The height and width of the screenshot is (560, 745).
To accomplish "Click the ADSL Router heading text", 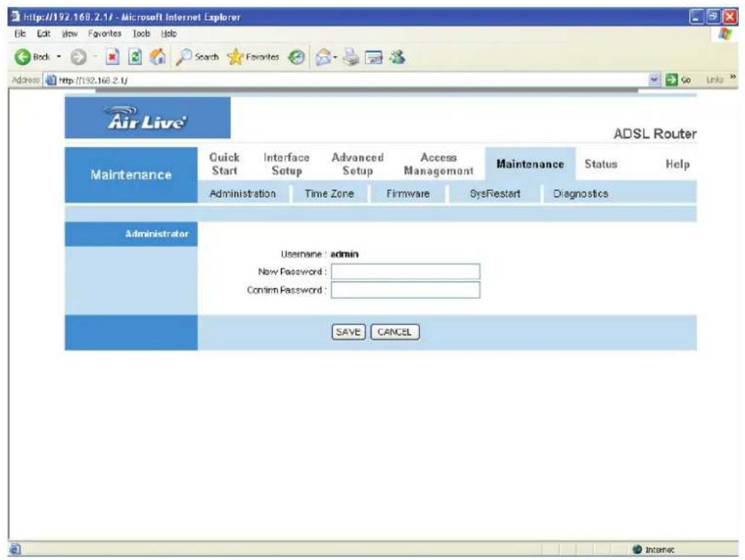I will coord(655,133).
